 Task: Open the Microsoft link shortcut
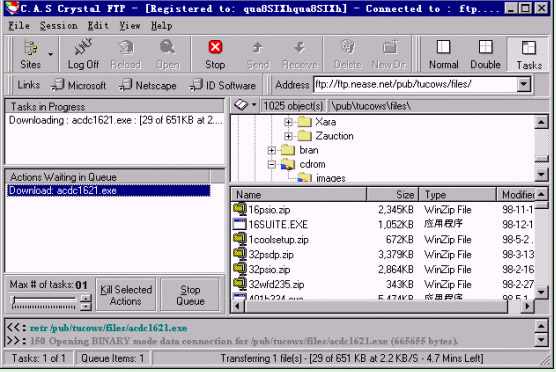tap(79, 85)
